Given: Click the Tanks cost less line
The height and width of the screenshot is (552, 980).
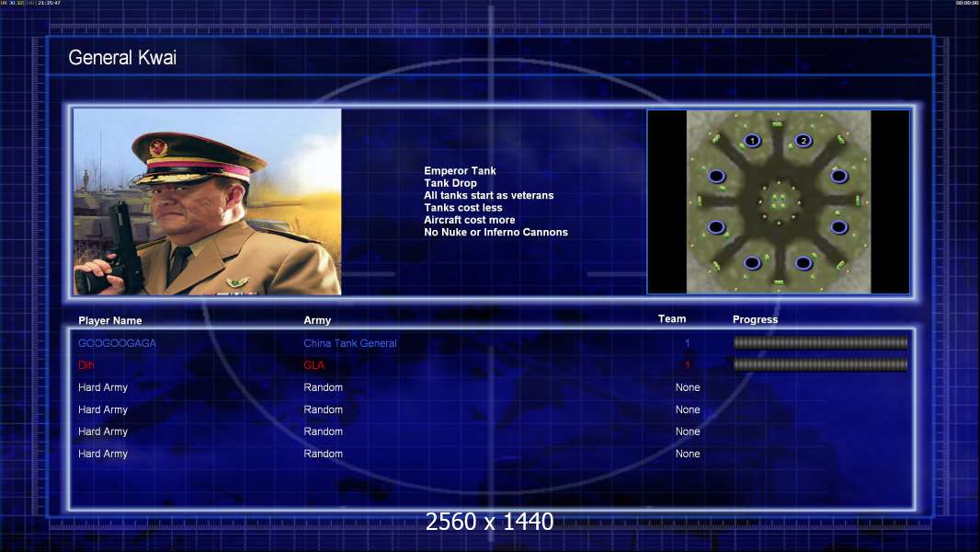Looking at the screenshot, I should pos(463,208).
